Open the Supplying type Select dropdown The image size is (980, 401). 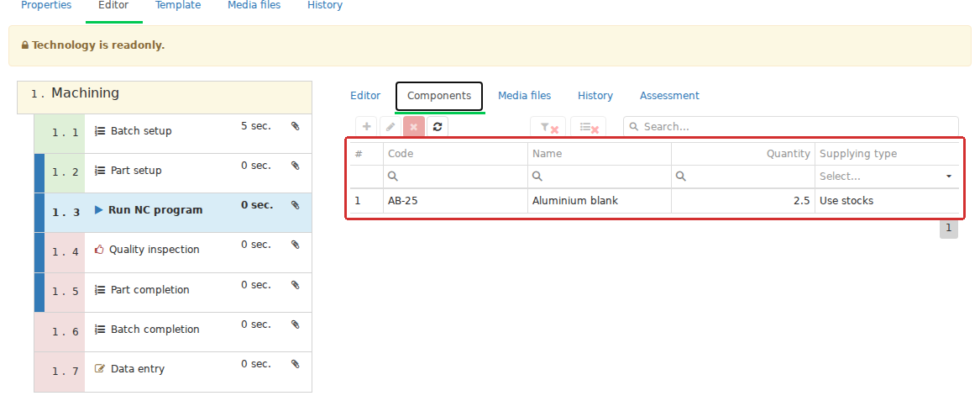point(886,177)
